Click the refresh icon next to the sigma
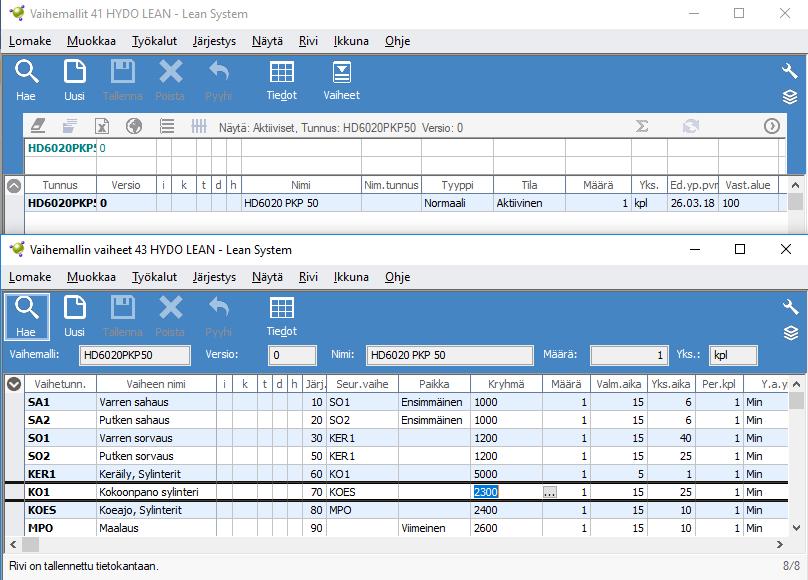The height and width of the screenshot is (580, 808). [x=691, y=126]
